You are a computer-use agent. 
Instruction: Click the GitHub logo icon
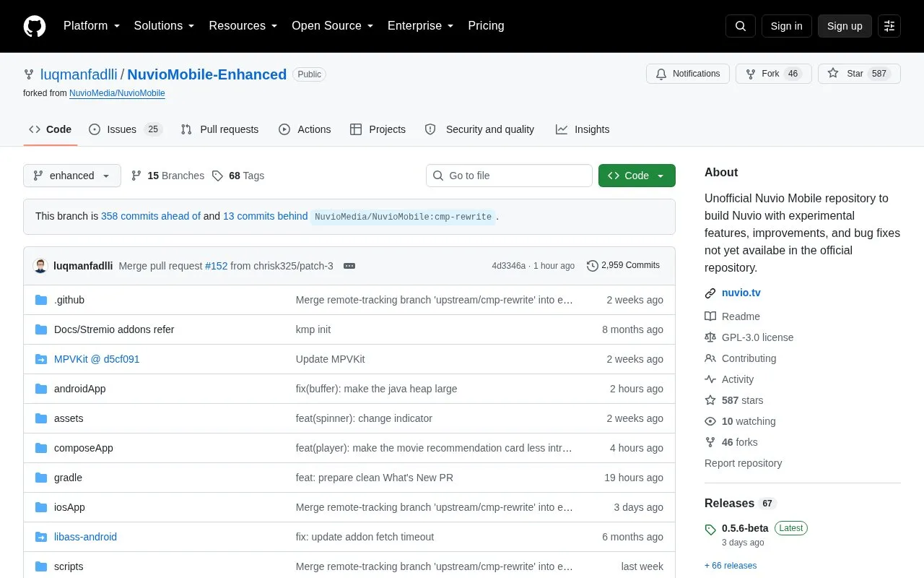35,26
